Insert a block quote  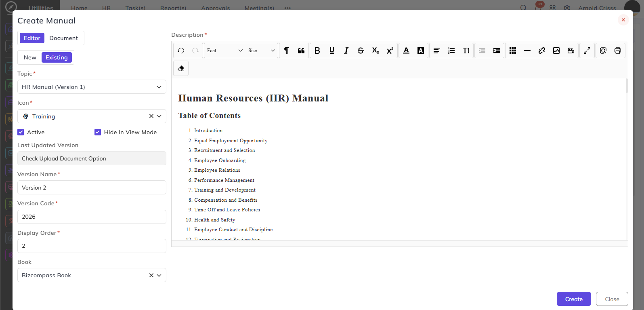coord(301,51)
